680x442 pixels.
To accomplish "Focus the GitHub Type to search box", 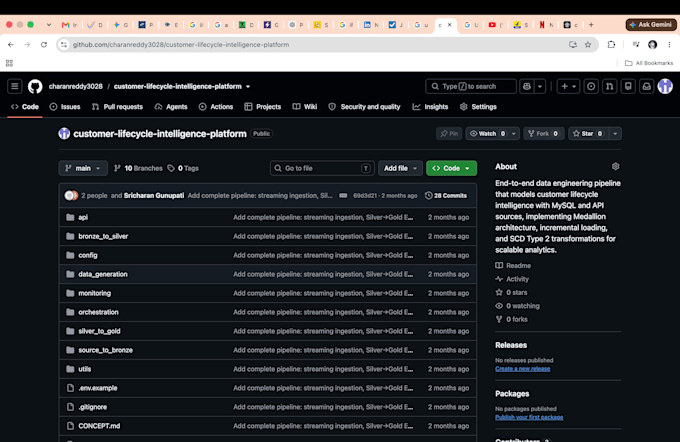I will tap(471, 86).
